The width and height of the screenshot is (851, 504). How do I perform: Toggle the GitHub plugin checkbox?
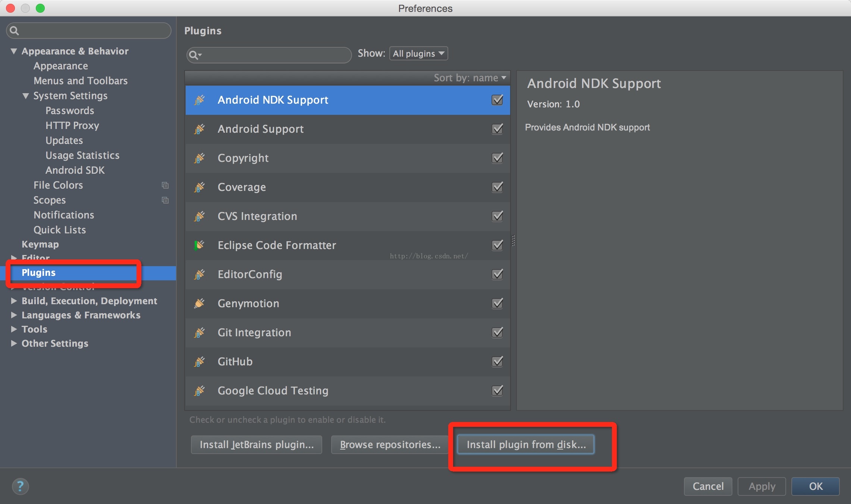tap(497, 362)
